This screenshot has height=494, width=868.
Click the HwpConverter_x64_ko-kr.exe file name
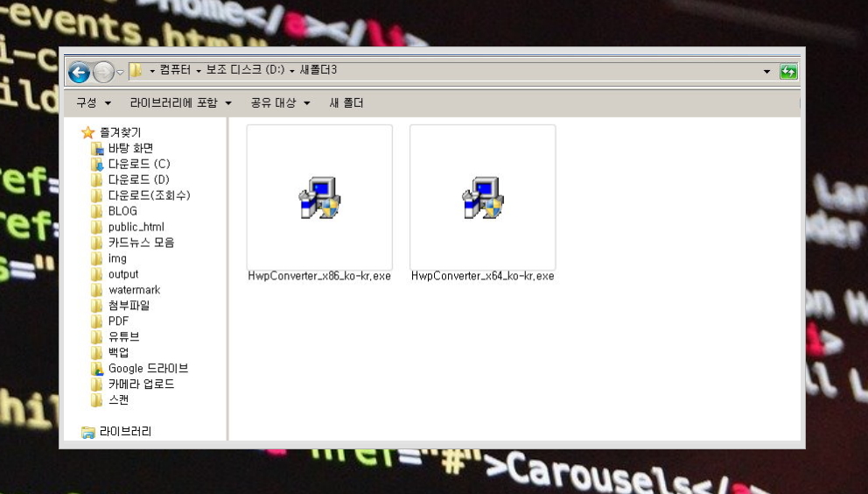pos(483,276)
